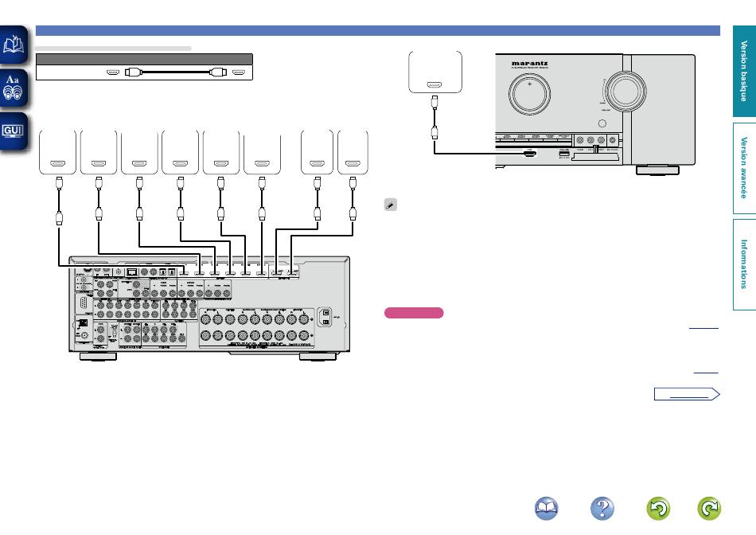
Task: Go back with the green counter-clockwise arrow
Action: click(x=658, y=509)
